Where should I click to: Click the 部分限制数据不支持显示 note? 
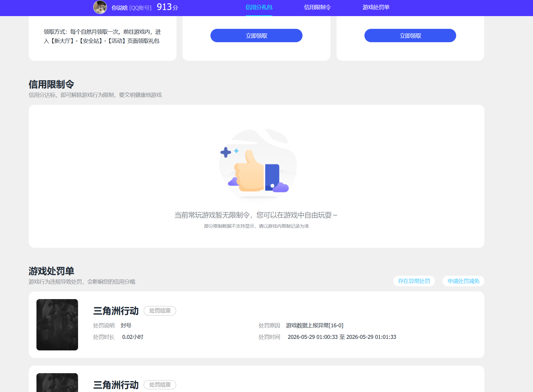pos(256,226)
